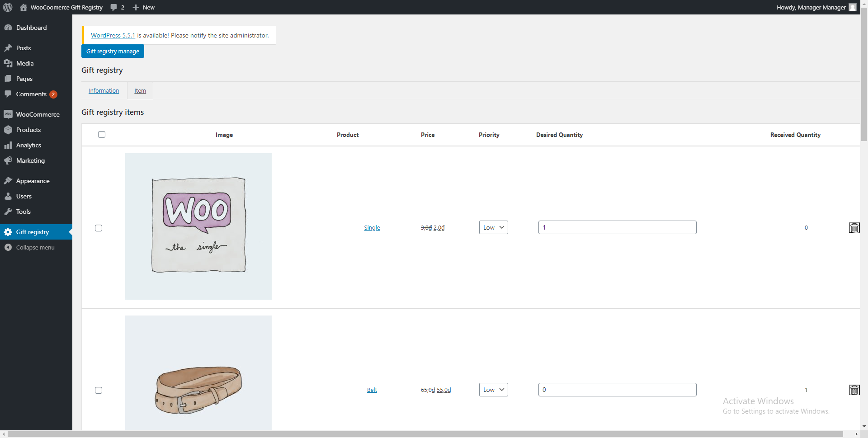Click the horizontal scrollbar at page bottom
Image resolution: width=868 pixels, height=438 pixels.
425,434
